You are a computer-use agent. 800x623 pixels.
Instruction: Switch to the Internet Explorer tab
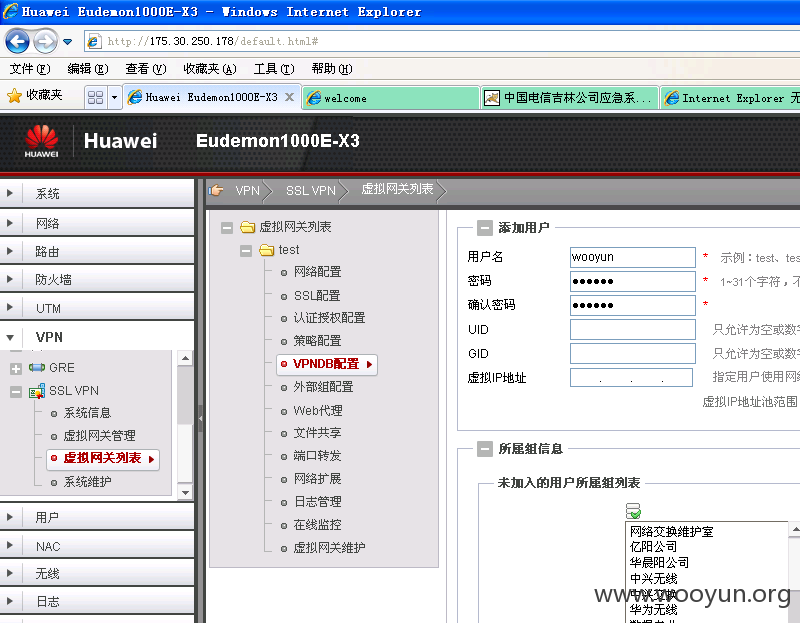click(x=731, y=98)
